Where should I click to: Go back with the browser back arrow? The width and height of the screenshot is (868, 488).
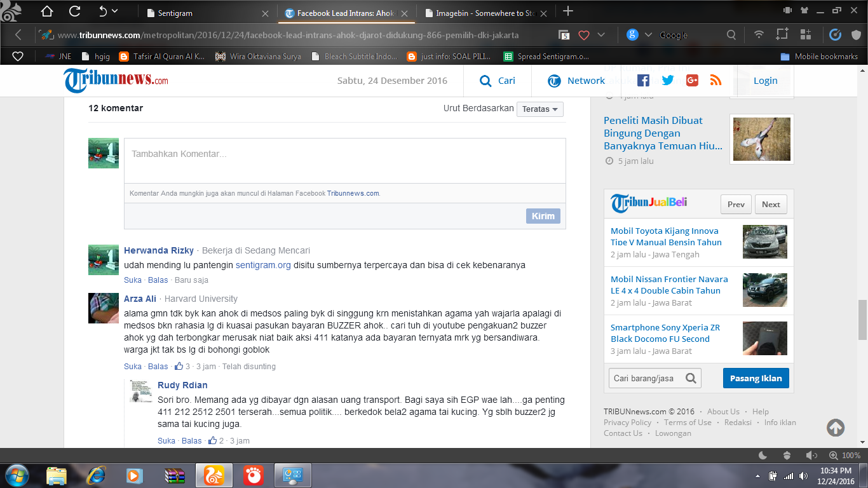coord(18,35)
